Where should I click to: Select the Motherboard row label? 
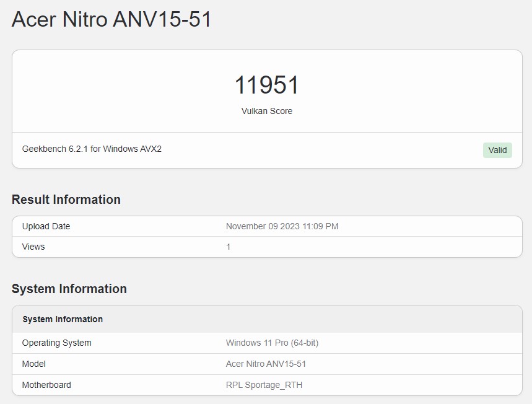click(46, 385)
